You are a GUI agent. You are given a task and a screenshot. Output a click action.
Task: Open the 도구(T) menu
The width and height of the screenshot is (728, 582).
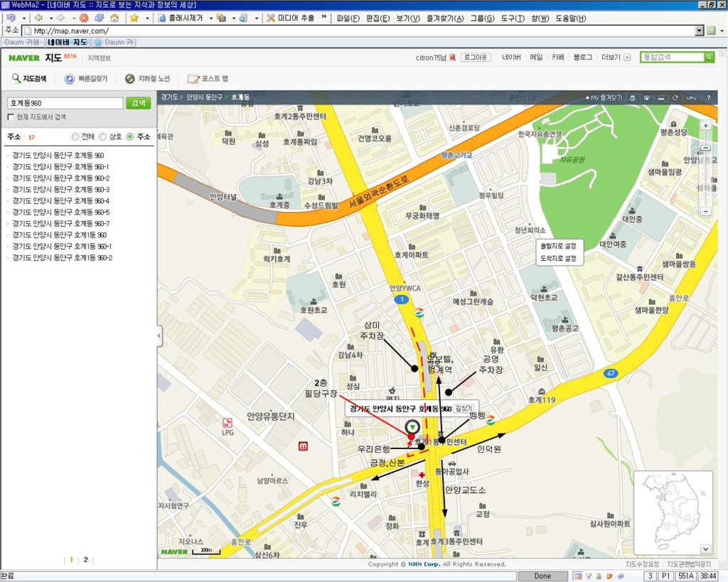click(x=513, y=18)
